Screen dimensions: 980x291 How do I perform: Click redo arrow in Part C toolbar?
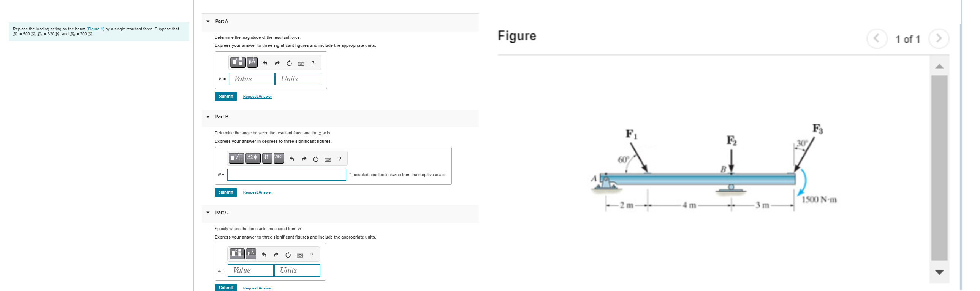277,254
